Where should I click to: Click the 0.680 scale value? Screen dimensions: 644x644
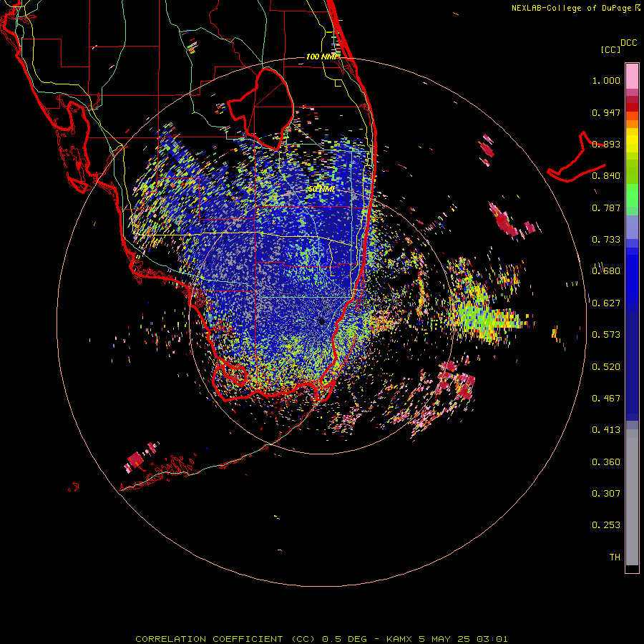coord(606,271)
